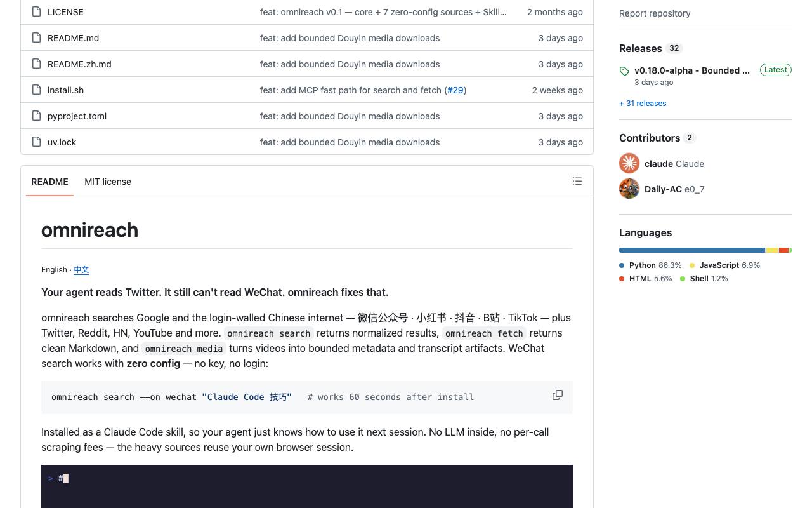Click the omnireach README heading
The width and height of the screenshot is (812, 508).
pyautogui.click(x=89, y=230)
